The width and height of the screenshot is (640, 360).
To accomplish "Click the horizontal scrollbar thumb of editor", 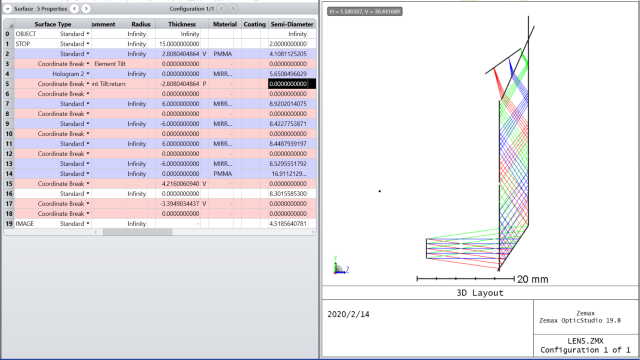I will coord(137,232).
